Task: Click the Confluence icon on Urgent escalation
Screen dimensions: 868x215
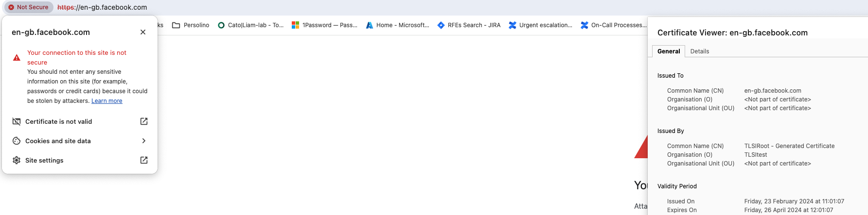Action: [x=513, y=25]
